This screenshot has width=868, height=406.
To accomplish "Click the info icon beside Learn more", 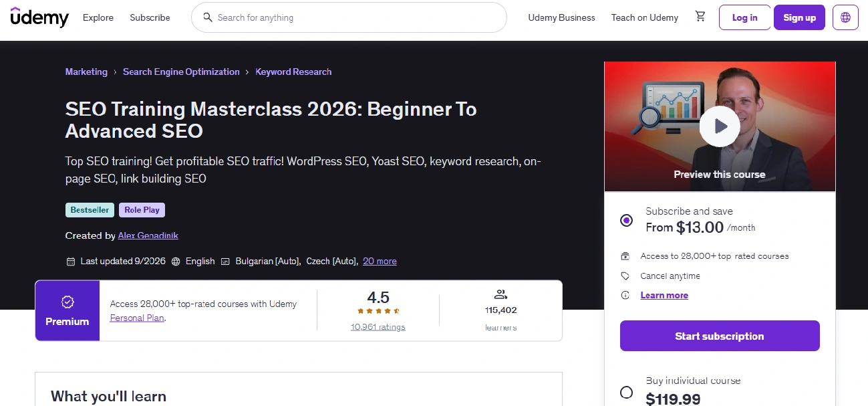I will click(625, 296).
